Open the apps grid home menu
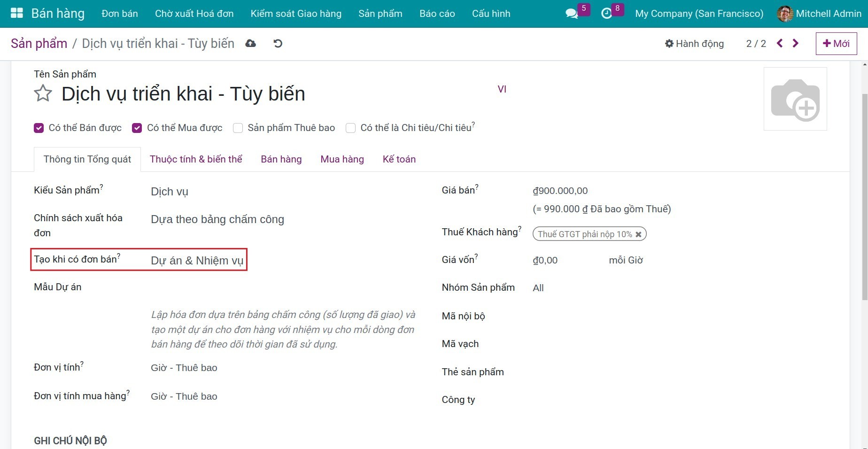 point(16,13)
